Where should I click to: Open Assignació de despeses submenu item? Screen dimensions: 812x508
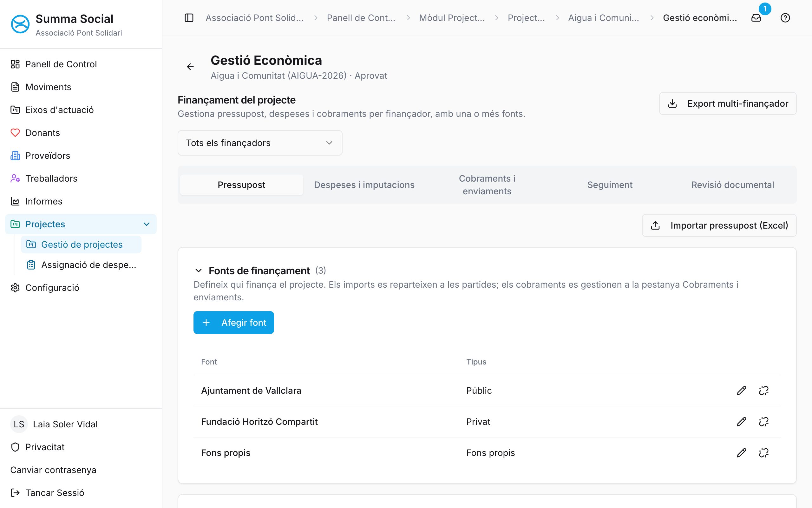[x=81, y=265]
